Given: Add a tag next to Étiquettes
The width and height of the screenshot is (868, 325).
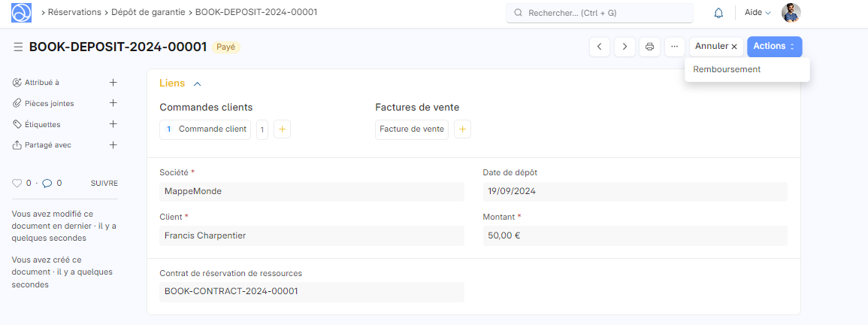Looking at the screenshot, I should (113, 124).
